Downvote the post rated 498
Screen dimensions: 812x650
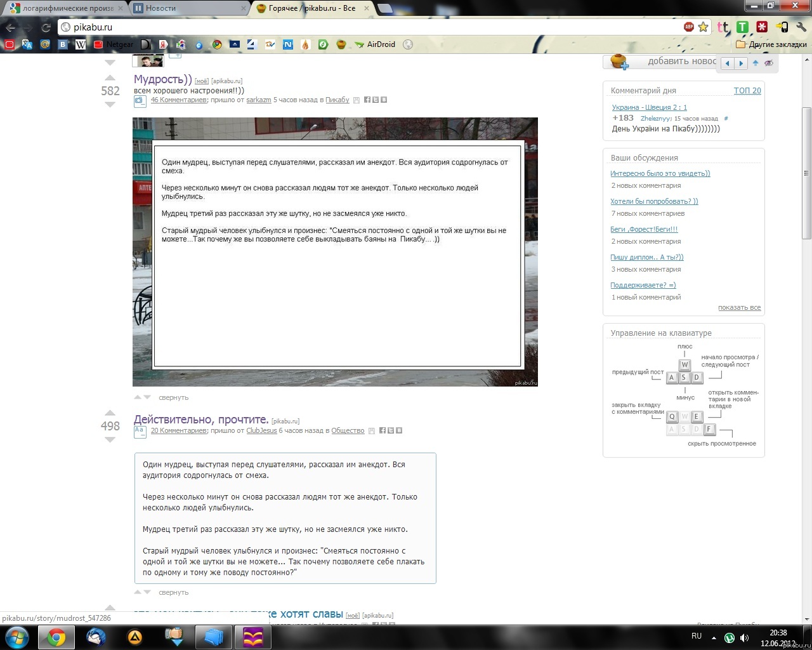click(x=110, y=440)
